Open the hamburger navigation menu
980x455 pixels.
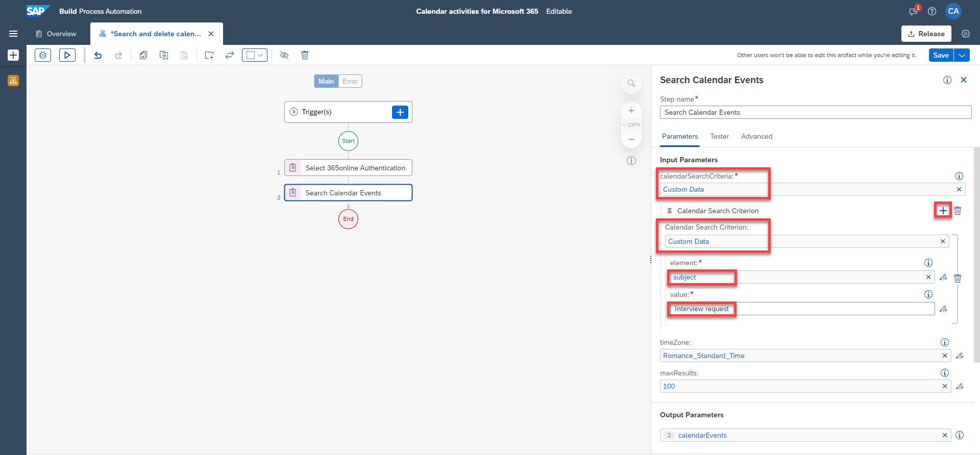tap(13, 34)
